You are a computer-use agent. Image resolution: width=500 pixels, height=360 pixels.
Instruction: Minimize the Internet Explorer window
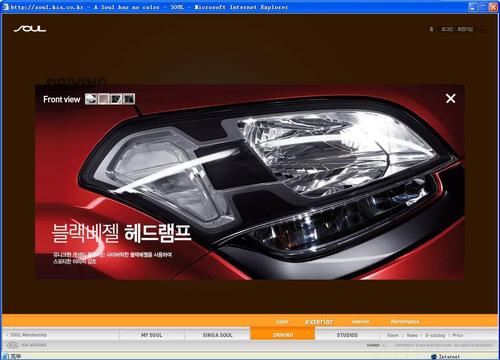(x=473, y=7)
